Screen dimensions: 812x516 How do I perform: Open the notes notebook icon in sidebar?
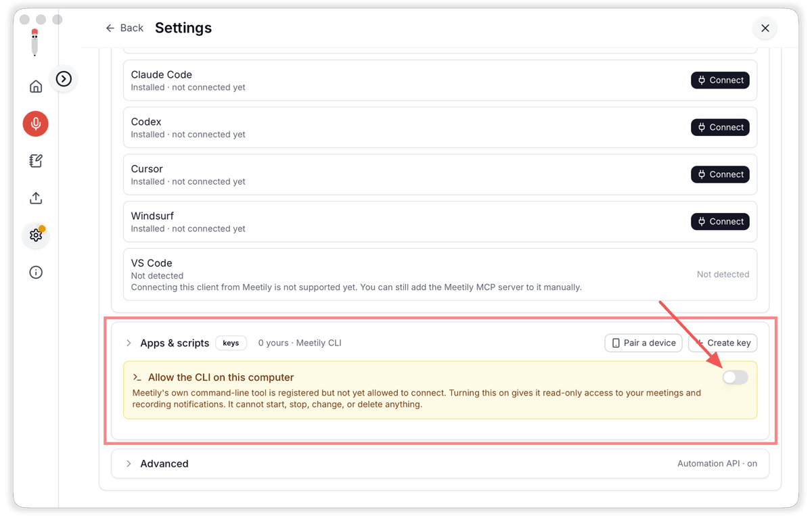coord(36,161)
